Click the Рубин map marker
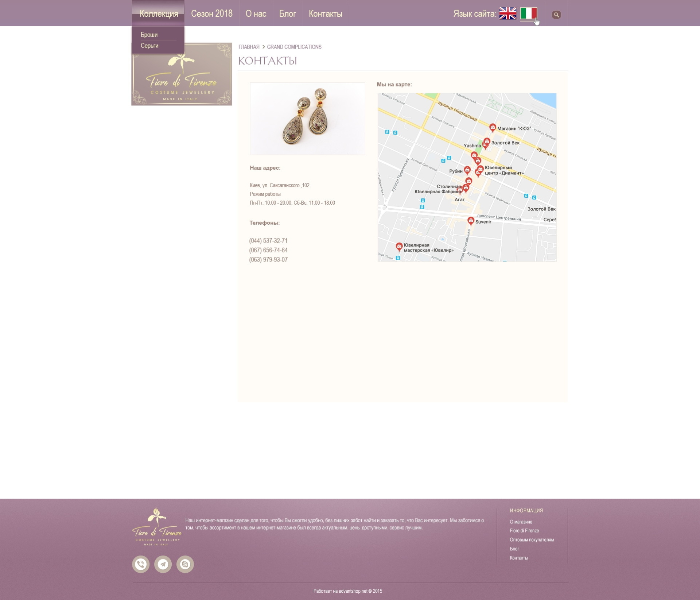 pos(467,170)
